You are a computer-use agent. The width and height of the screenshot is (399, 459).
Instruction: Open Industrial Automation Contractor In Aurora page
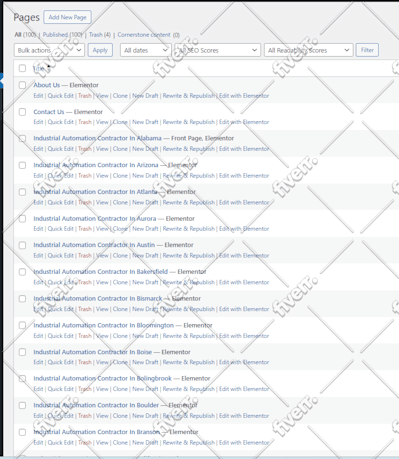pyautogui.click(x=95, y=218)
